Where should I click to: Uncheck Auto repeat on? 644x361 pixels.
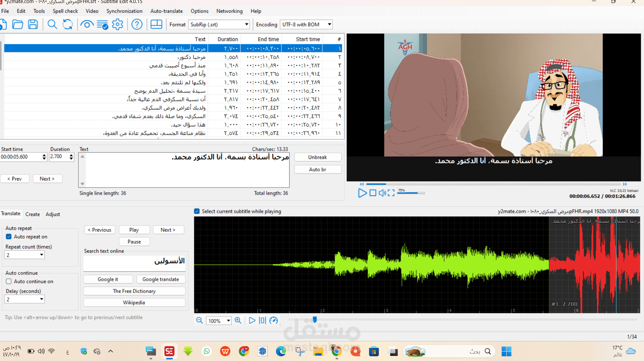[x=9, y=237]
